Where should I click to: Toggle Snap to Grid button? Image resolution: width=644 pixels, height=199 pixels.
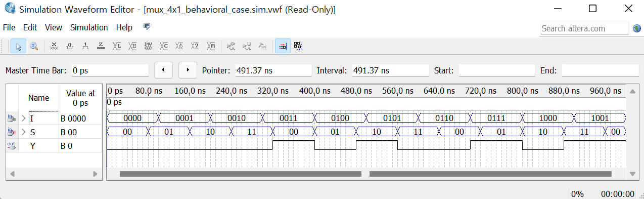pyautogui.click(x=298, y=46)
